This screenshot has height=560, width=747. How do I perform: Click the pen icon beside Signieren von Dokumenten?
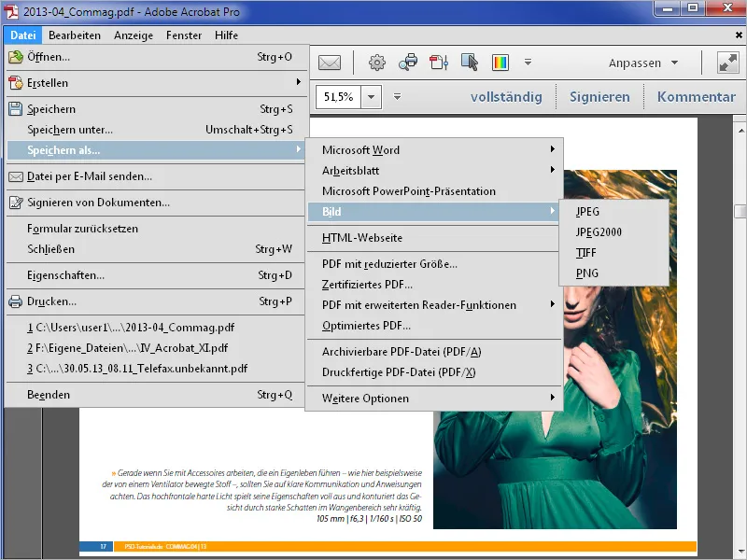point(16,203)
